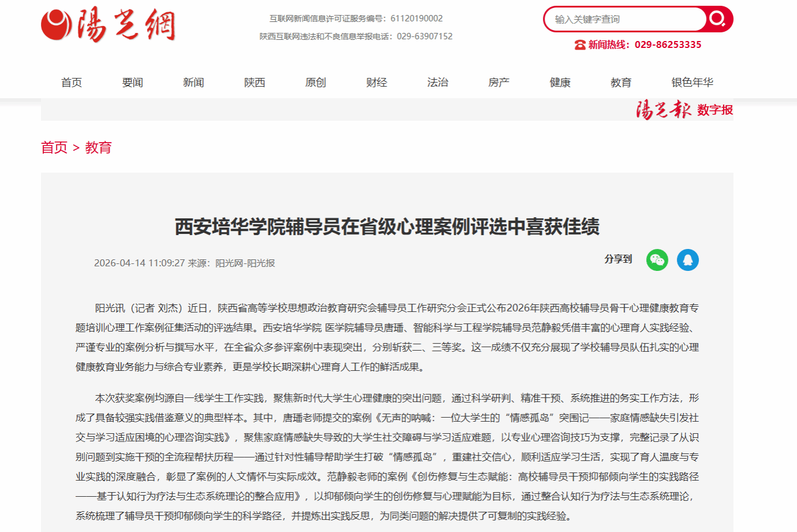The height and width of the screenshot is (532, 797).
Task: Go to the 要闻 section
Action: point(132,83)
